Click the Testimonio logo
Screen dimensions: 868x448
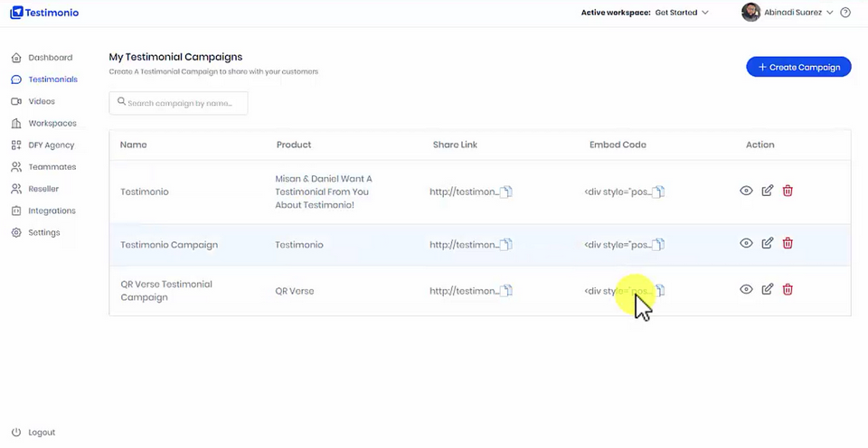pyautogui.click(x=44, y=12)
